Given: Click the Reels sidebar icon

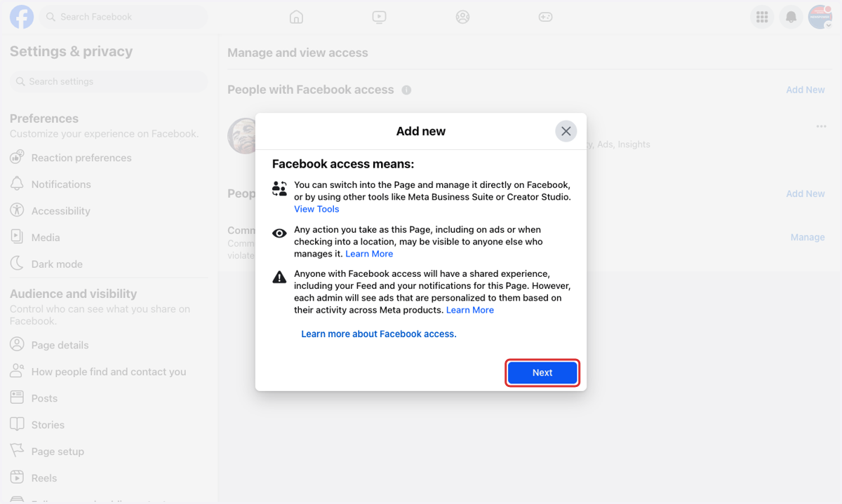Looking at the screenshot, I should tap(17, 477).
